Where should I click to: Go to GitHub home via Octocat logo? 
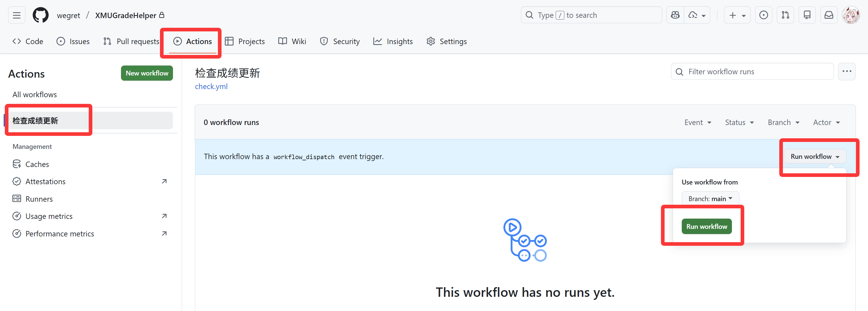tap(40, 15)
